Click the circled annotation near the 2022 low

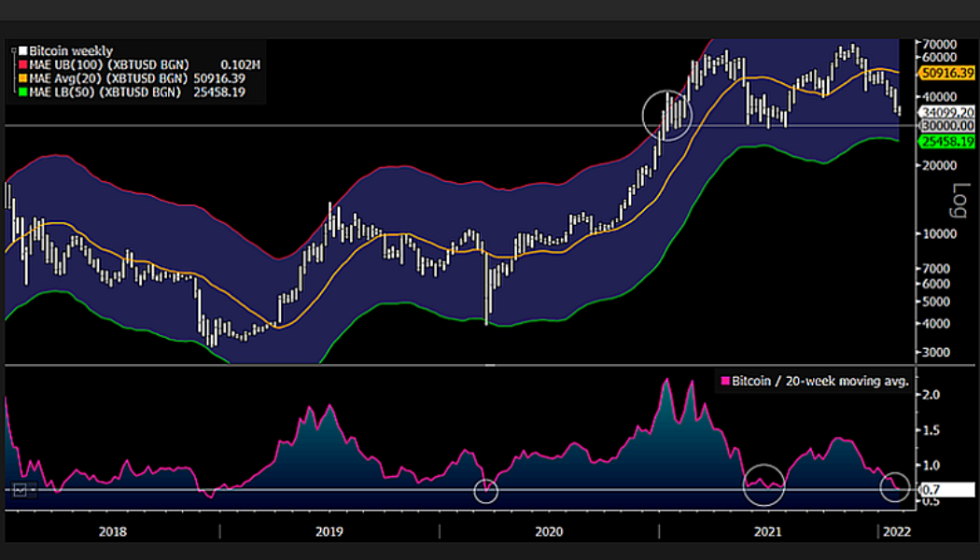pos(894,488)
